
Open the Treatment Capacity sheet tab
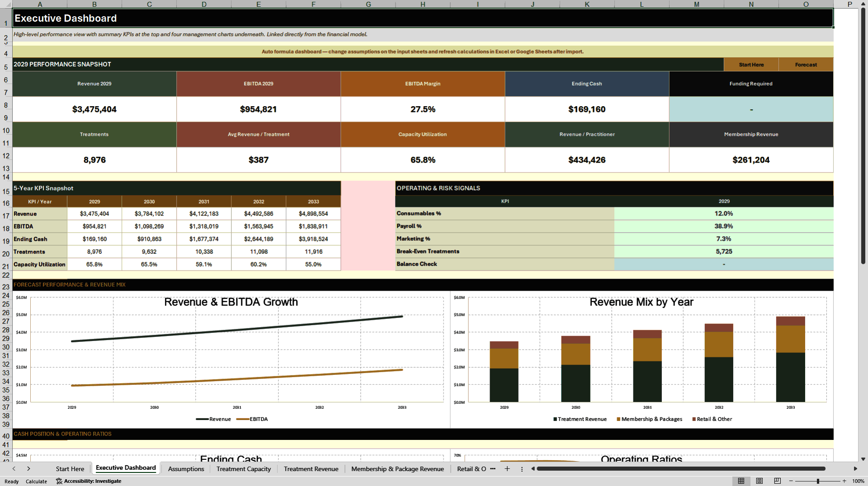click(x=244, y=469)
